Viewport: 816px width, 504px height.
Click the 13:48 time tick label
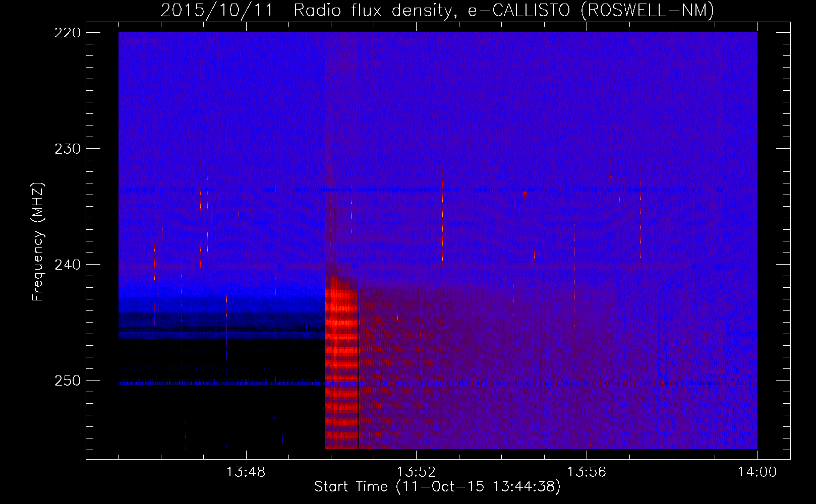[246, 472]
